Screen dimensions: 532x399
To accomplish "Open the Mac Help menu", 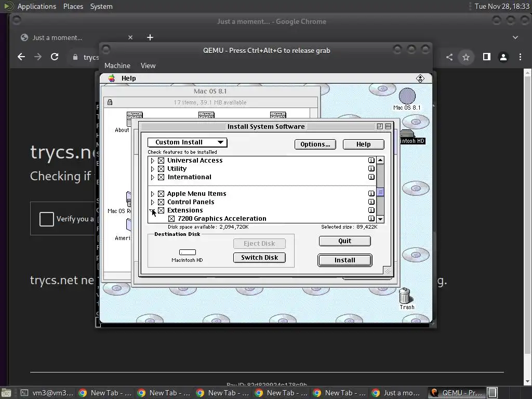I will click(x=129, y=78).
